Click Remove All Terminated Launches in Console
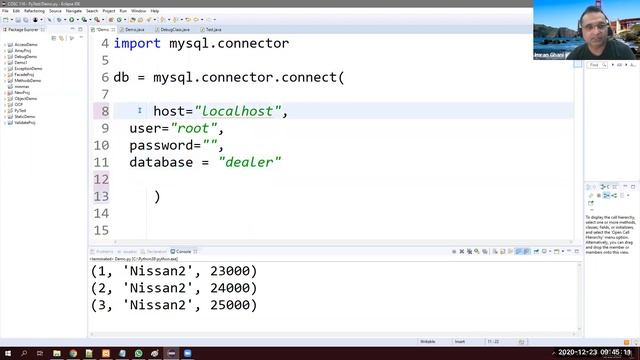The image size is (640, 360). [x=469, y=251]
